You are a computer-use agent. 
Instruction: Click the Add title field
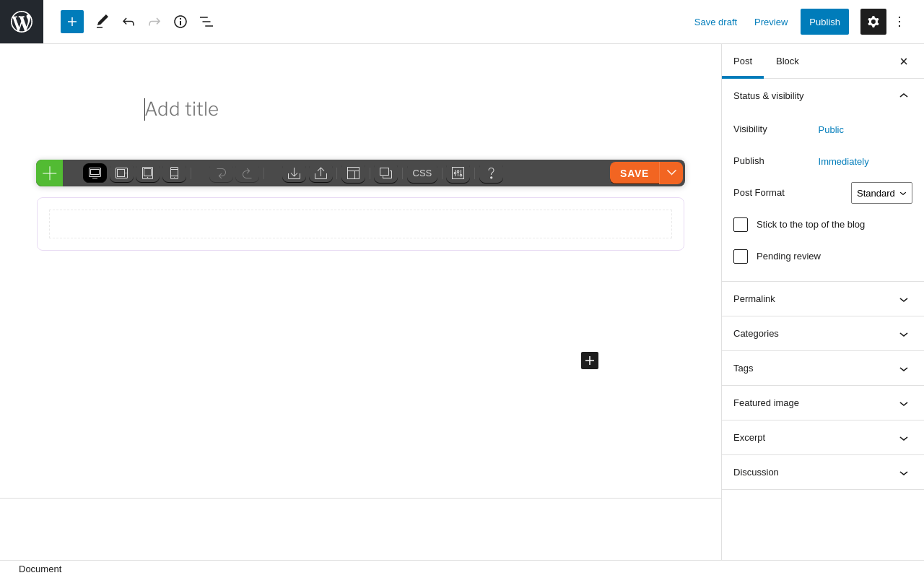click(289, 109)
